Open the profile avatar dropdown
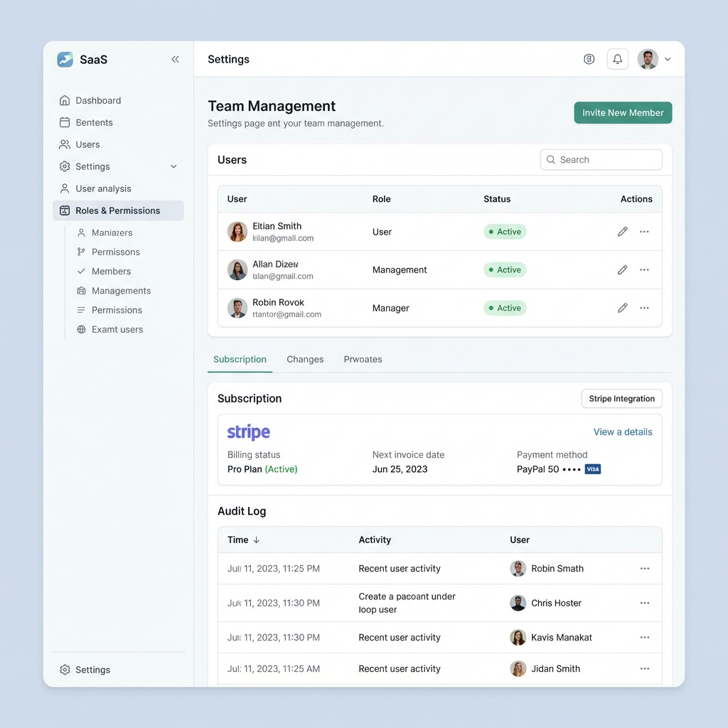The width and height of the screenshot is (728, 728). tap(654, 59)
